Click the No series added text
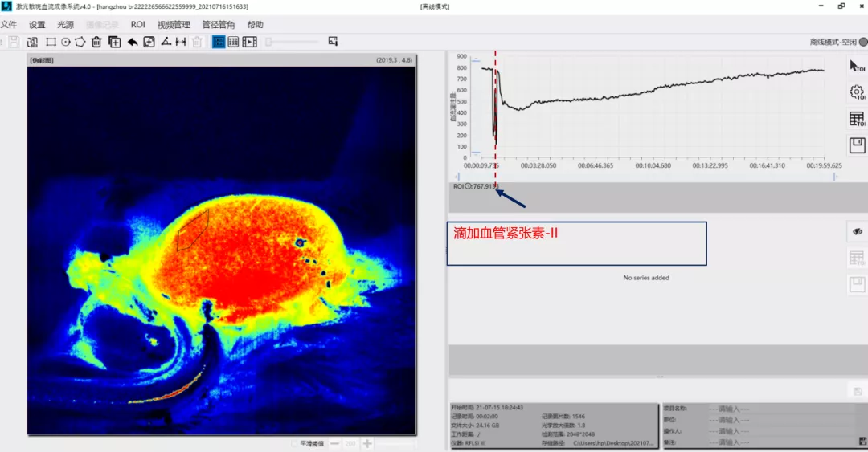The height and width of the screenshot is (452, 868). click(x=646, y=278)
